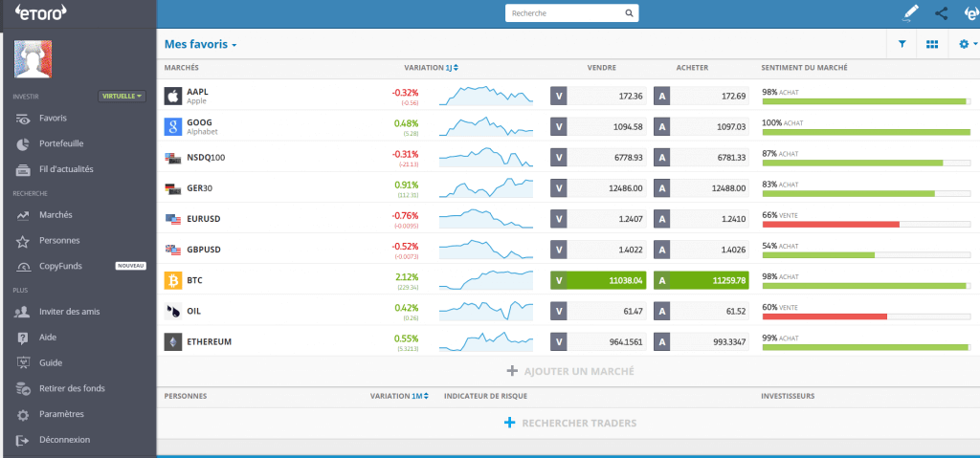Click the Guide icon
Screen dimensions: 980x458
pyautogui.click(x=23, y=363)
